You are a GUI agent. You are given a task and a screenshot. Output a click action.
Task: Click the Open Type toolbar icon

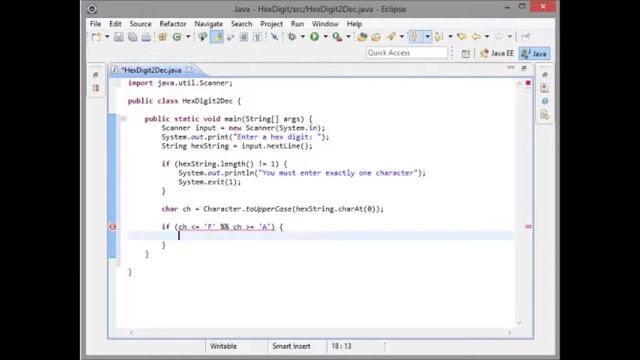click(x=202, y=37)
